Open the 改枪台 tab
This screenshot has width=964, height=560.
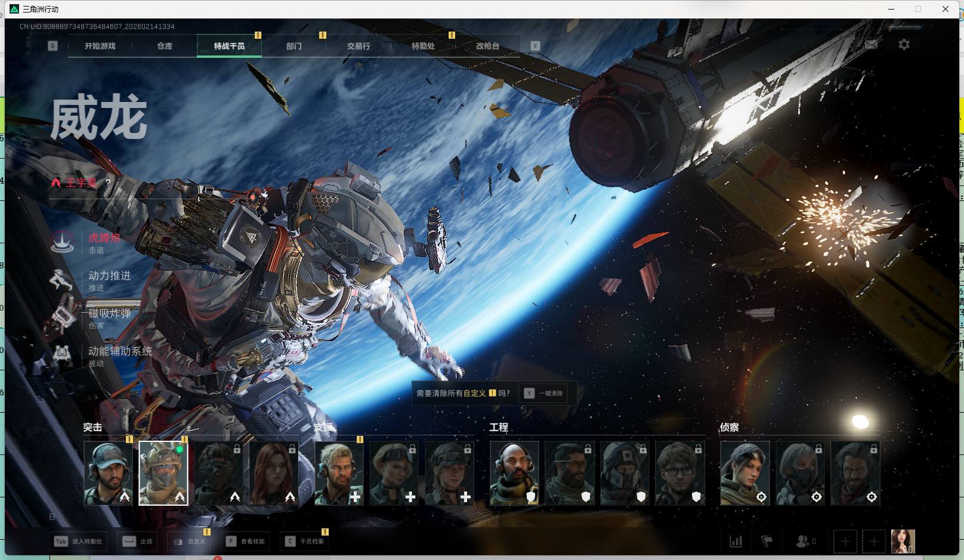487,46
